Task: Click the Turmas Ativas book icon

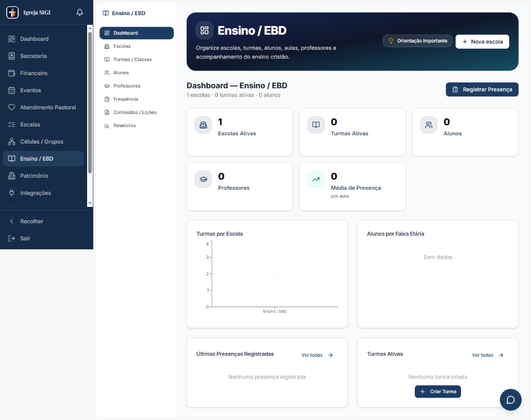Action: click(x=316, y=125)
